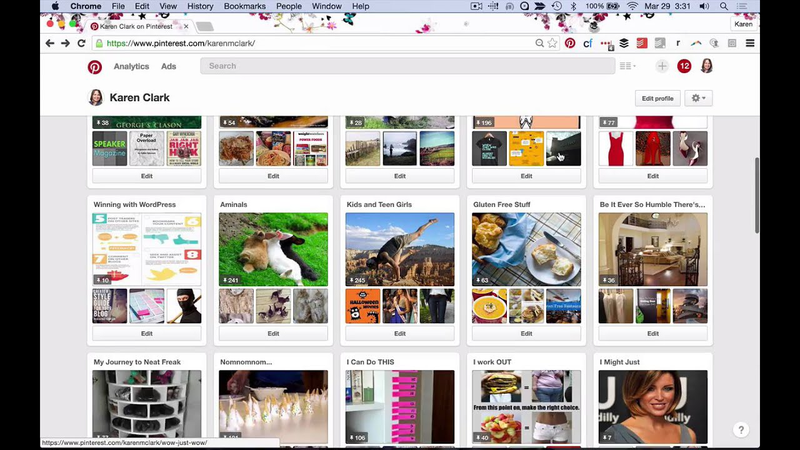Open the Chrome hamburger menu
The height and width of the screenshot is (450, 800).
[x=750, y=43]
